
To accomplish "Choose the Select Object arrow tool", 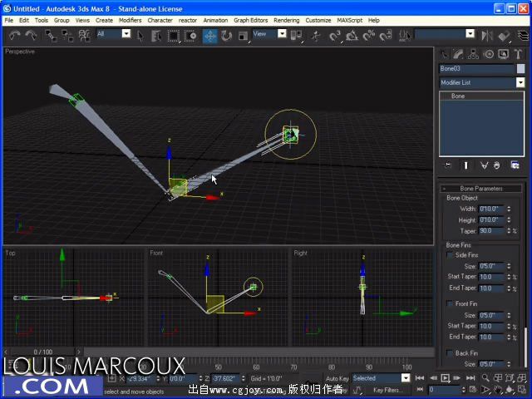I will point(140,36).
